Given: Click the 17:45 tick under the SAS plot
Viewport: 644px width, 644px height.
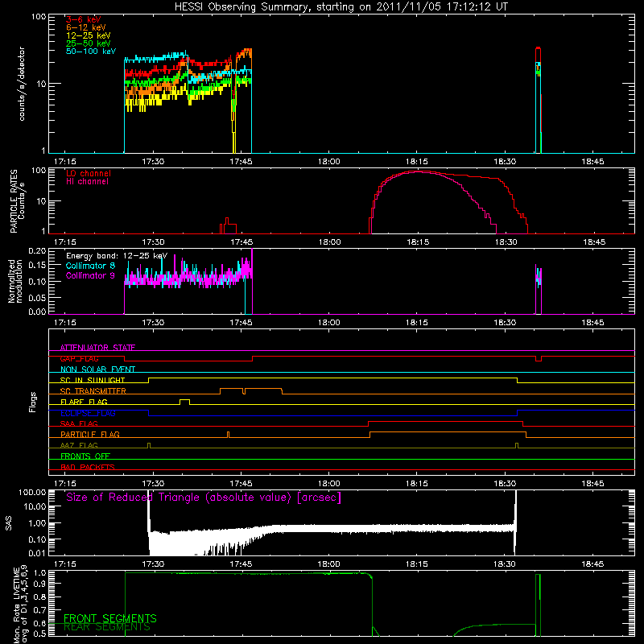Looking at the screenshot, I should click(241, 564).
